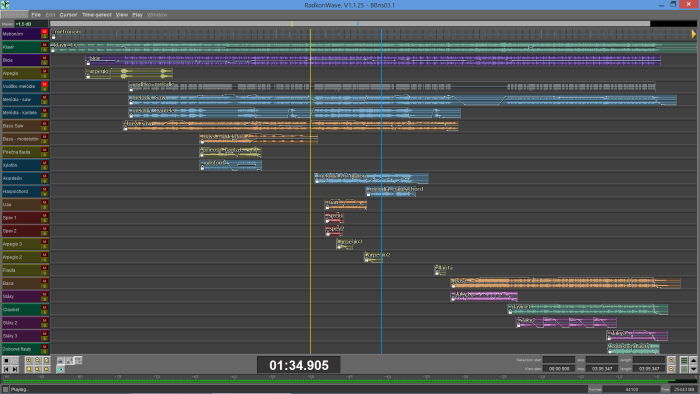Screen dimensions: 700x394
Task: Click the lock icon on the arpegio clip
Action: (x=88, y=76)
